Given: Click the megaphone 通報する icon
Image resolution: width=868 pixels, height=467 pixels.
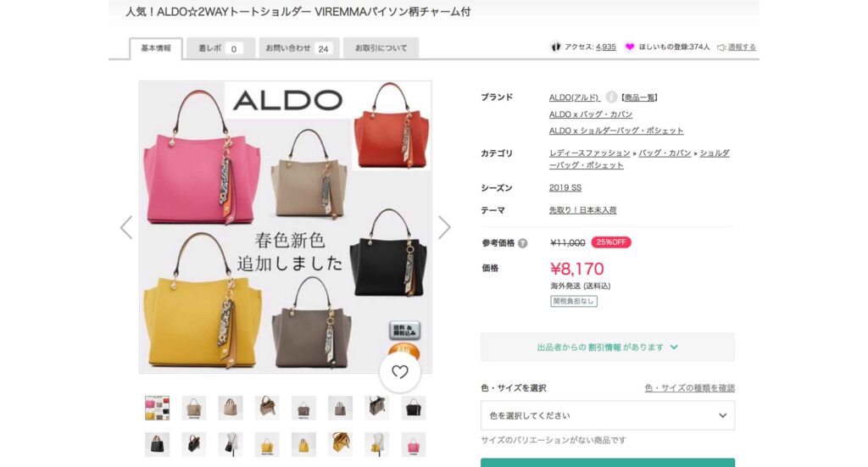Looking at the screenshot, I should pos(721,47).
